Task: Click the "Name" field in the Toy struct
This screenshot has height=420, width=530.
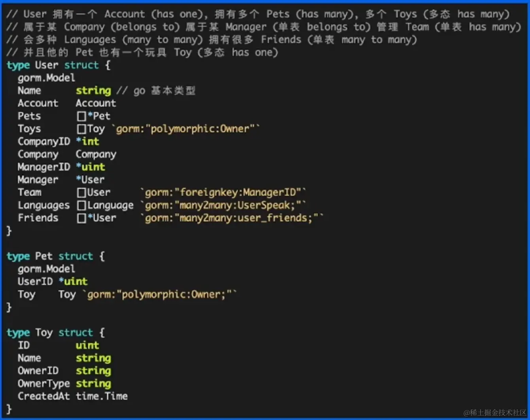Action: (29, 358)
